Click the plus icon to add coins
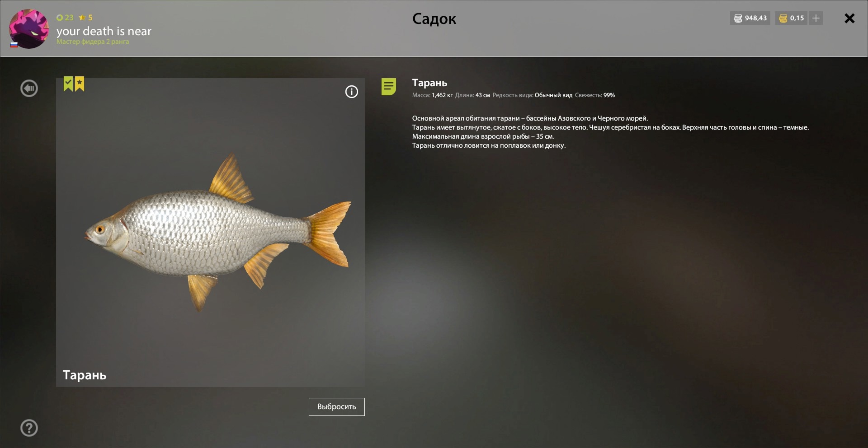This screenshot has height=448, width=868. tap(816, 18)
